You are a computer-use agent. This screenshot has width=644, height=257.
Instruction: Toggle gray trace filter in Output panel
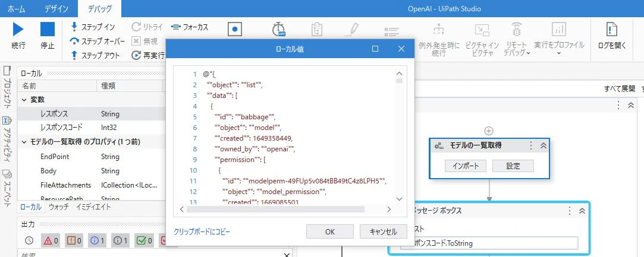click(121, 240)
